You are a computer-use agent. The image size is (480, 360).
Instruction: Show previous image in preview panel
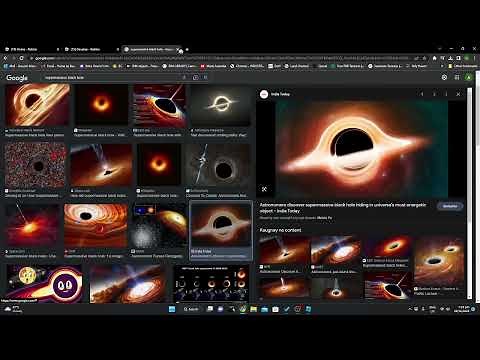(422, 94)
